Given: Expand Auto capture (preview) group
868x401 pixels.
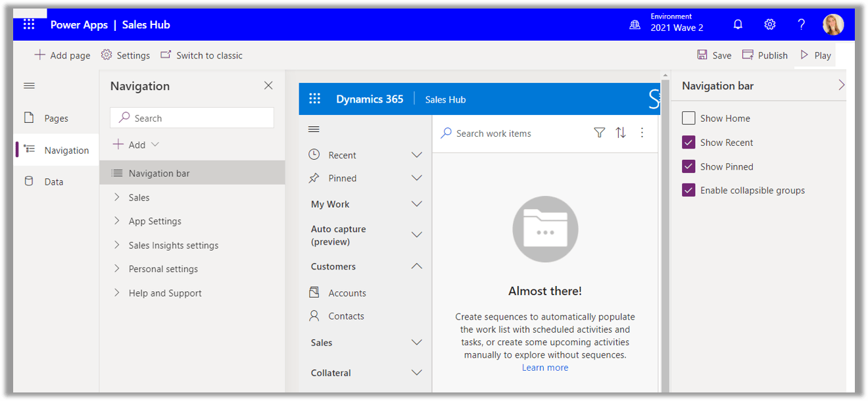Looking at the screenshot, I should point(416,235).
